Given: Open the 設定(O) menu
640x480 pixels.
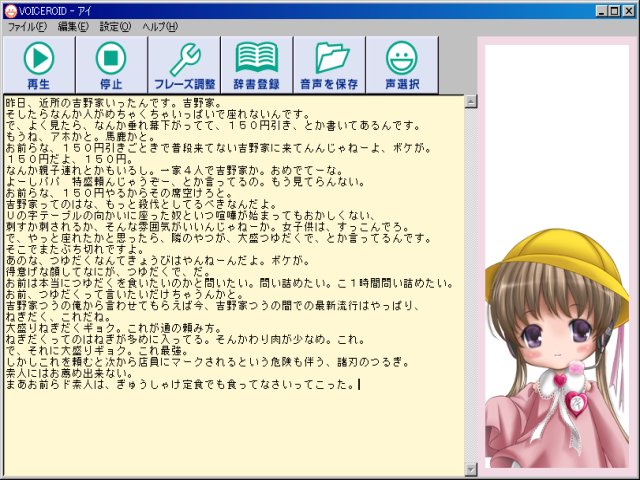Looking at the screenshot, I should click(115, 27).
